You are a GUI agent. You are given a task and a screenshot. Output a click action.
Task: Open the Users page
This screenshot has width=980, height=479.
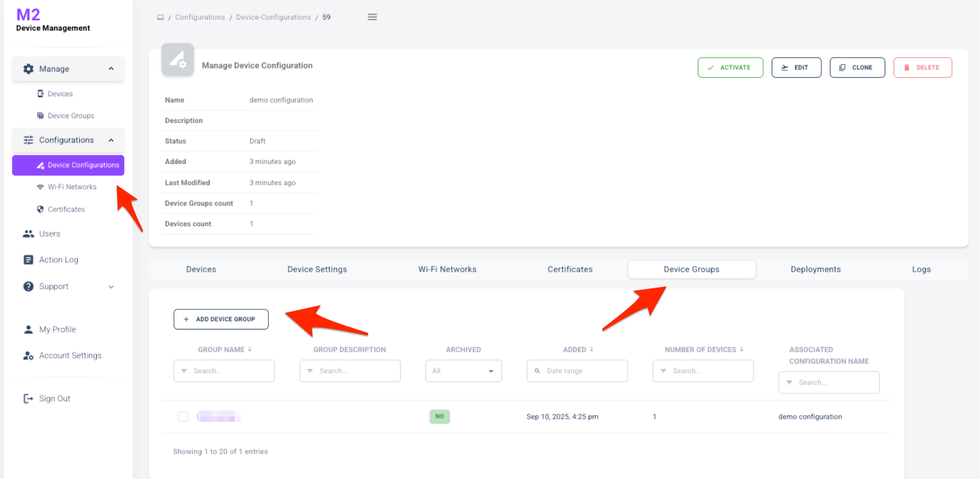click(49, 234)
